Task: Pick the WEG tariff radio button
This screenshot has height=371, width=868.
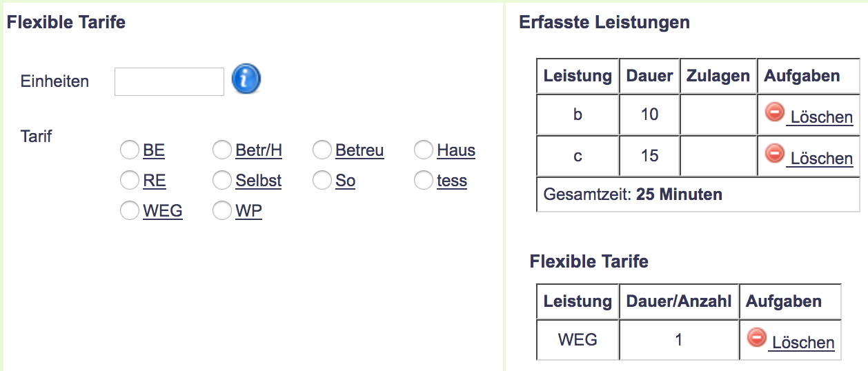Action: [130, 211]
